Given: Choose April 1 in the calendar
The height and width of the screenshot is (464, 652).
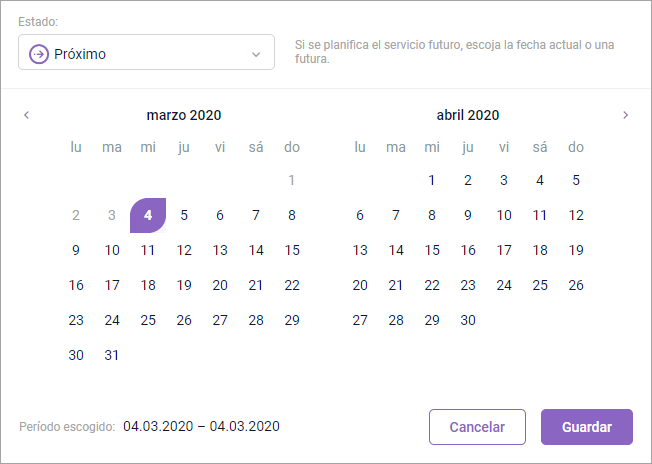Looking at the screenshot, I should [x=432, y=180].
